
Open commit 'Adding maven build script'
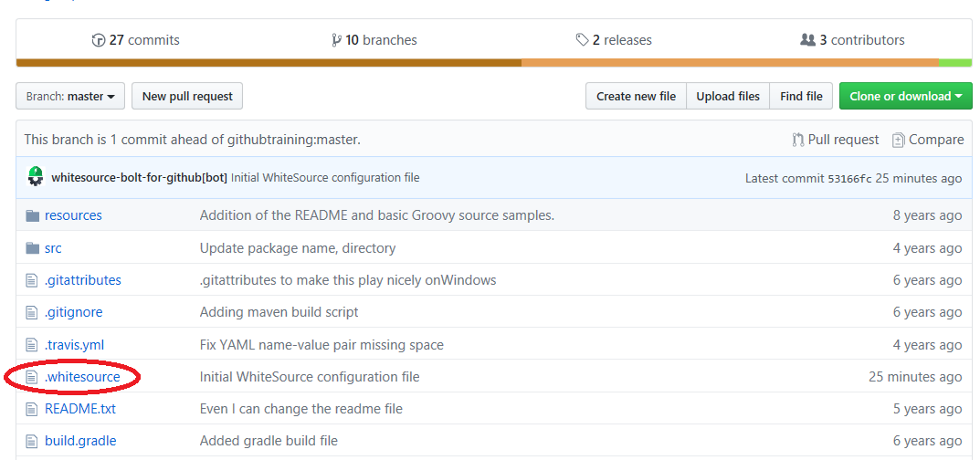tap(279, 312)
